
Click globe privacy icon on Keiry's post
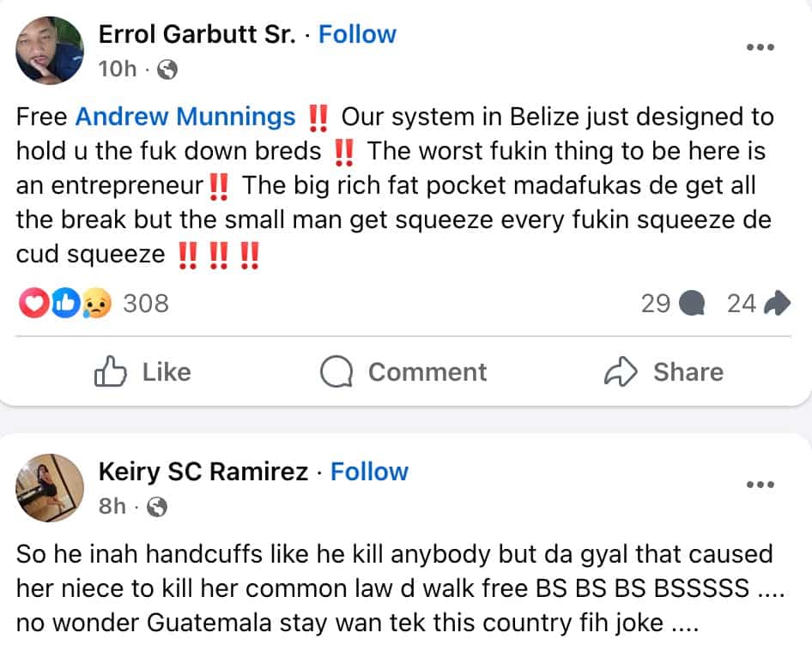157,508
